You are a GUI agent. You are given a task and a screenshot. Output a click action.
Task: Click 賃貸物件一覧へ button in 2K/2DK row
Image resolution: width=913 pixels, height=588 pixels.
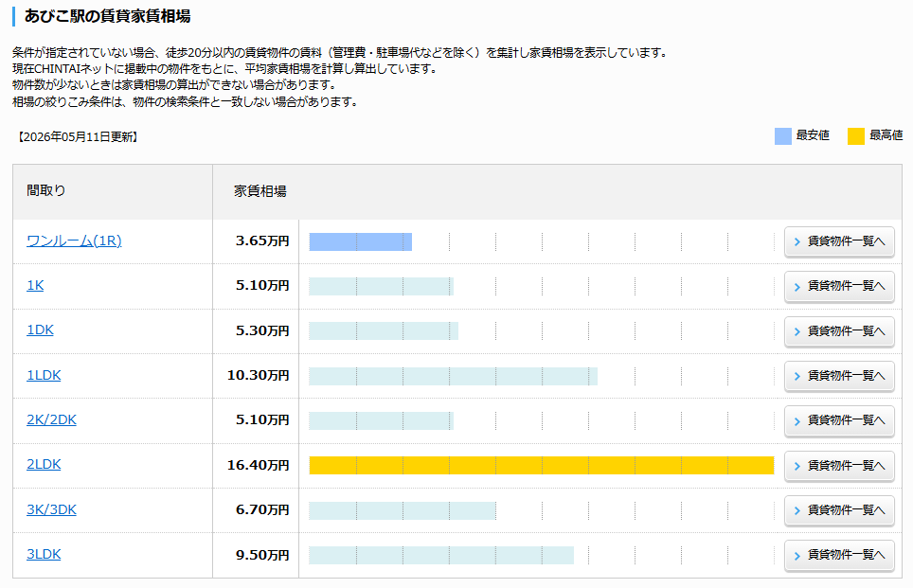pyautogui.click(x=839, y=420)
